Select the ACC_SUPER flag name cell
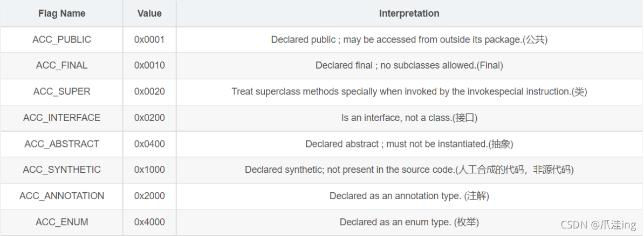 point(61,92)
